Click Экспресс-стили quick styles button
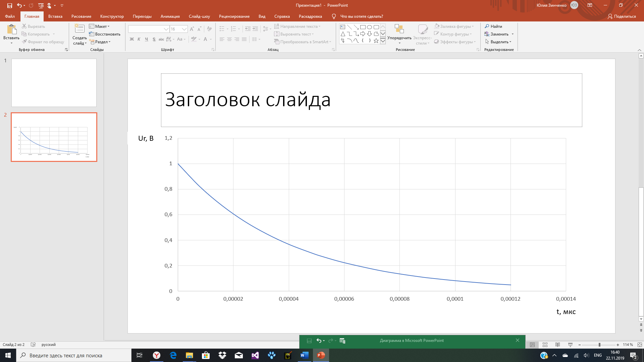 click(x=423, y=34)
